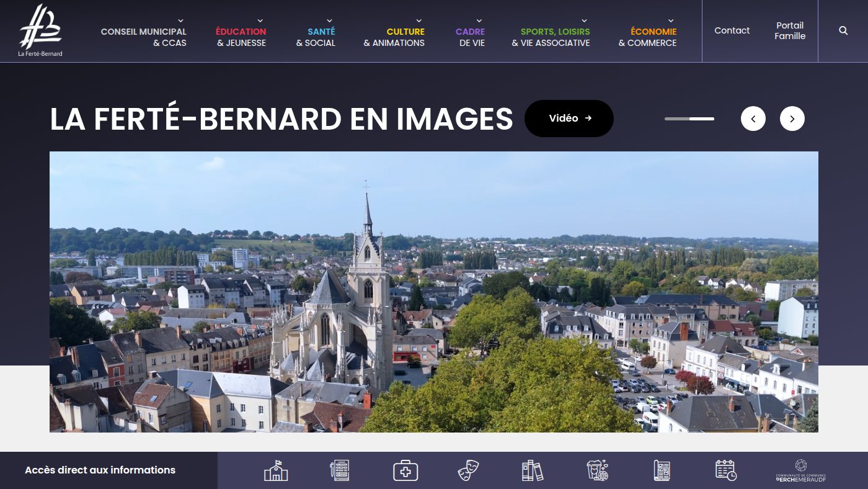Open the theater masks culture shortcut icon
868x489 pixels.
(468, 470)
